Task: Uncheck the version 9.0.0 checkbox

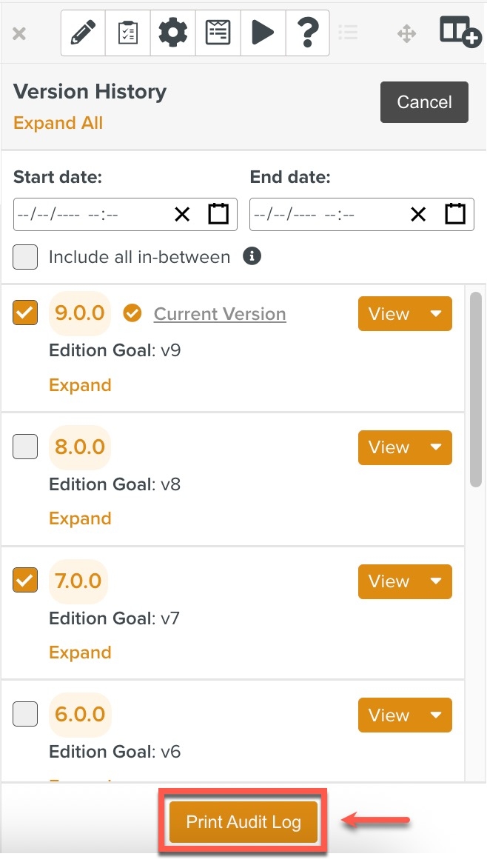Action: pyautogui.click(x=25, y=313)
